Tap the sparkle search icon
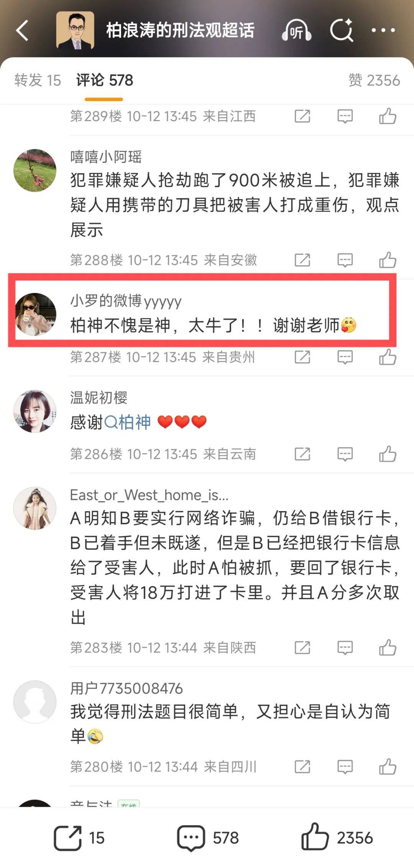 point(341,30)
